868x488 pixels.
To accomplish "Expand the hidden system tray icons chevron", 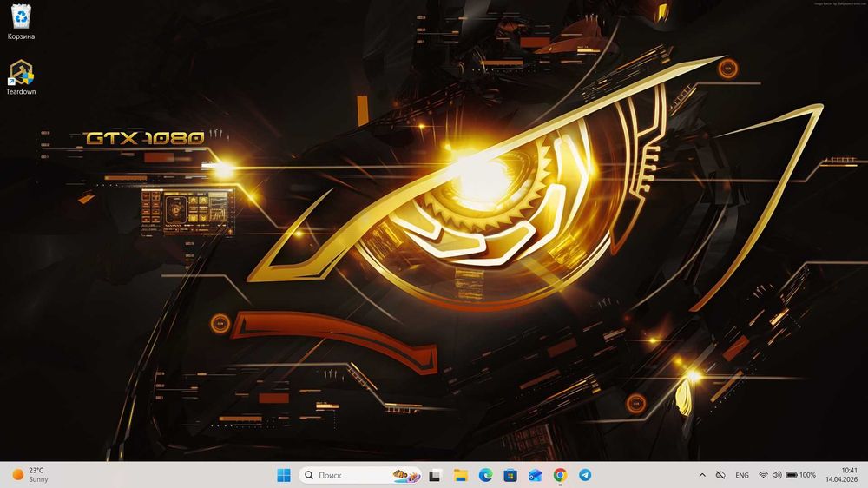I will [702, 475].
